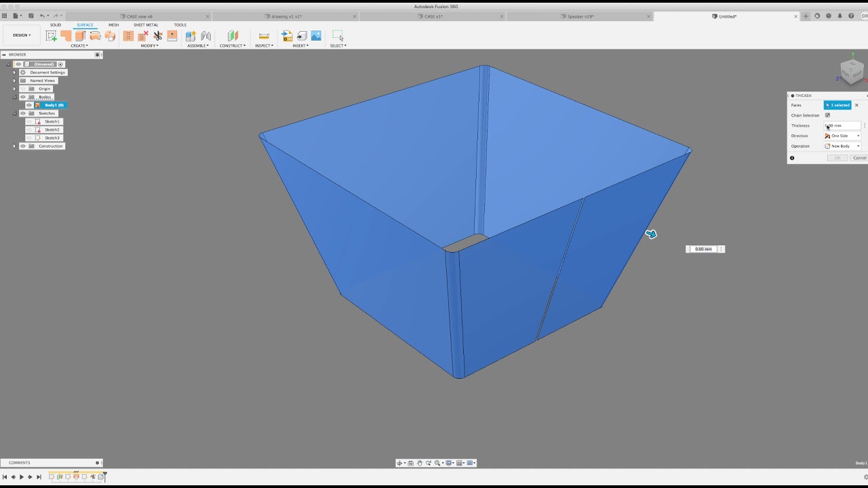Toggle the Chain Selection checkbox
Screen dimensions: 868x488
click(827, 115)
